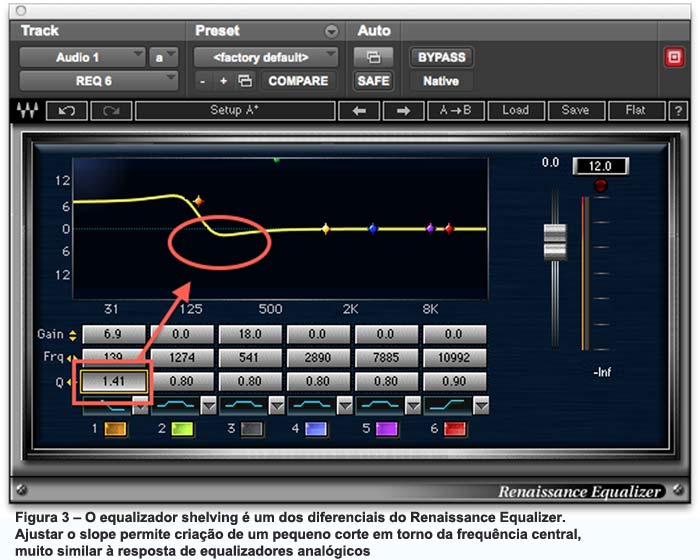Open band 3 filter type dropdown arrow
Image resolution: width=700 pixels, height=560 pixels.
coord(276,405)
